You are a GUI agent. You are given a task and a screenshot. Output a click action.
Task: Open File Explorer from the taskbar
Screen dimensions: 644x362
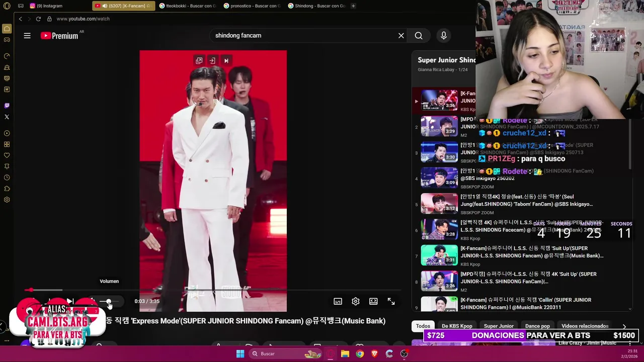(345, 353)
